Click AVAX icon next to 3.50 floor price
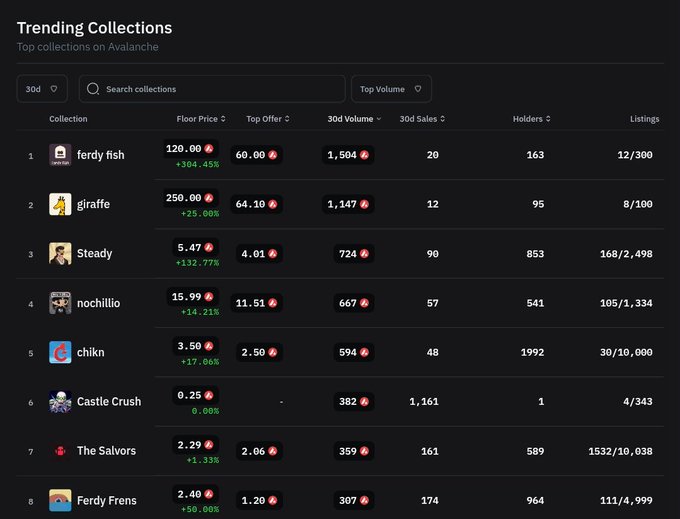 (209, 346)
